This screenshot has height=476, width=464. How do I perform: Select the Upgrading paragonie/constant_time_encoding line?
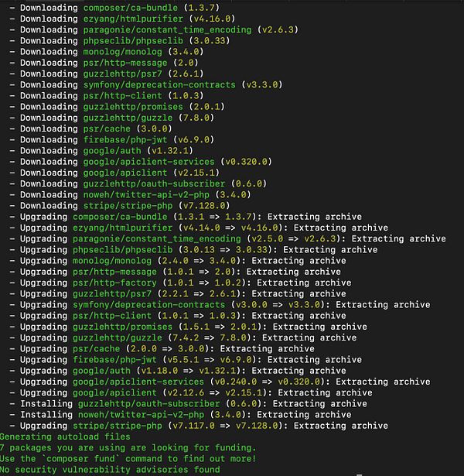[x=227, y=238]
